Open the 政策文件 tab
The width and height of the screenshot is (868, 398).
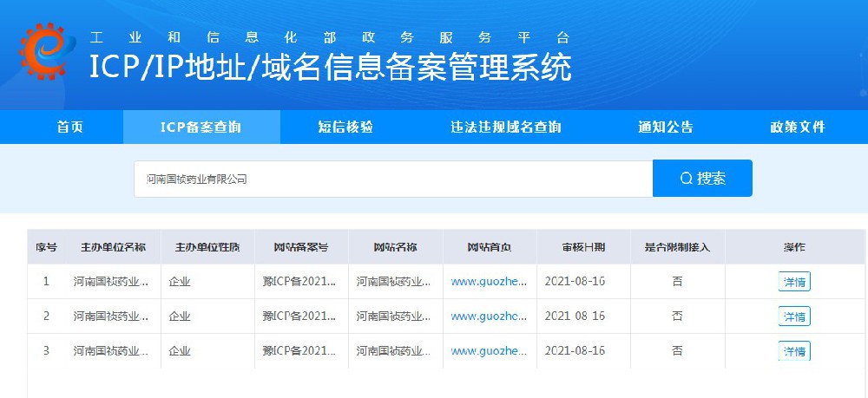point(797,127)
